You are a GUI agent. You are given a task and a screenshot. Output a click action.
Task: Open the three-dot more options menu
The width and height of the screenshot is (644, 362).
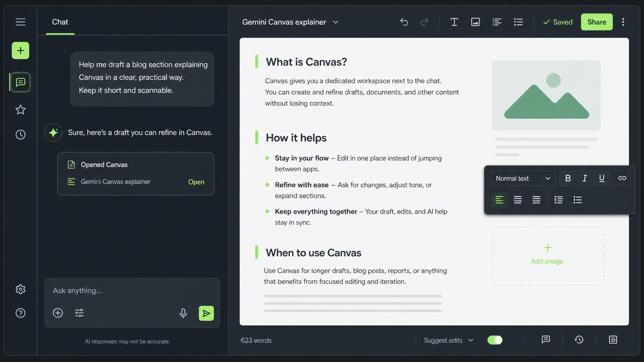tap(623, 22)
